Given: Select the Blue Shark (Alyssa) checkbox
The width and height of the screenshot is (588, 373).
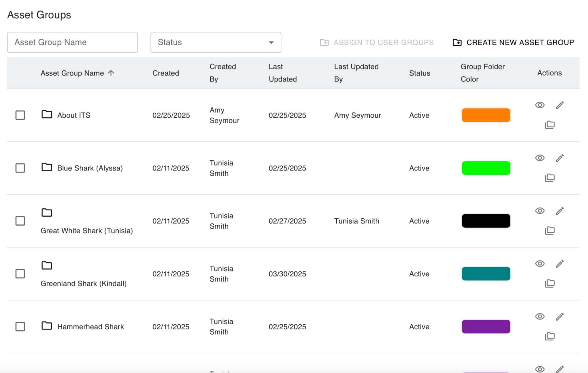Looking at the screenshot, I should tap(20, 168).
